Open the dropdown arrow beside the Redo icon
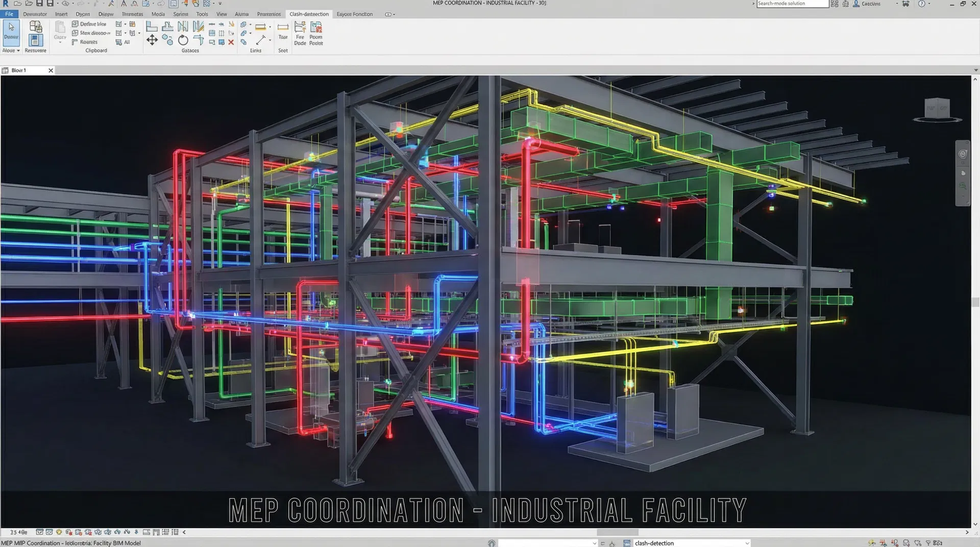This screenshot has height=547, width=980. pyautogui.click(x=89, y=4)
